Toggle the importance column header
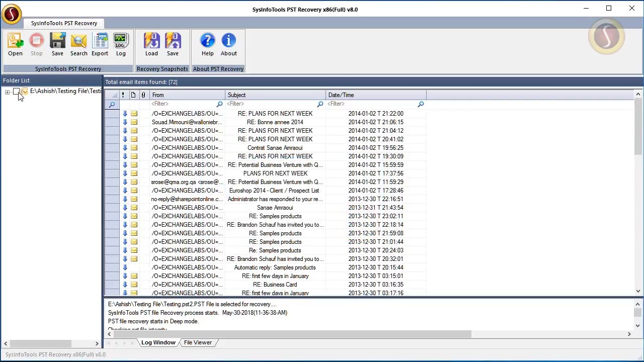 coord(123,95)
